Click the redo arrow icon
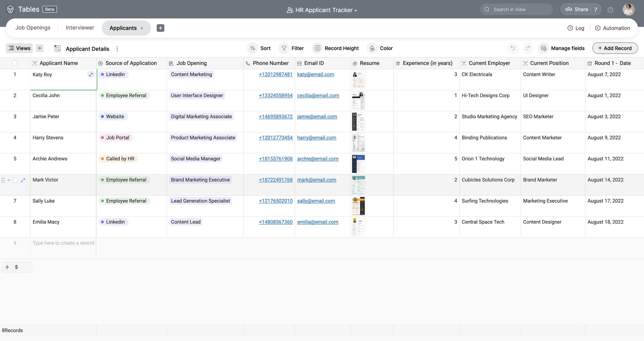Image resolution: width=644 pixels, height=341 pixels. coord(528,48)
